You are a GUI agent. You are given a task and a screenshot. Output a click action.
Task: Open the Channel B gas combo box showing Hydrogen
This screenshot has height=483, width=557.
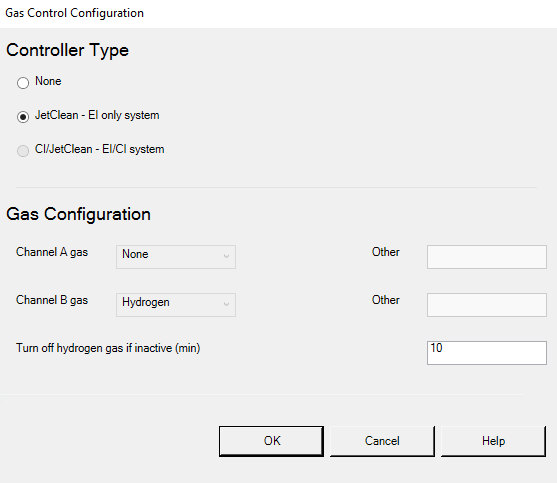tap(176, 305)
